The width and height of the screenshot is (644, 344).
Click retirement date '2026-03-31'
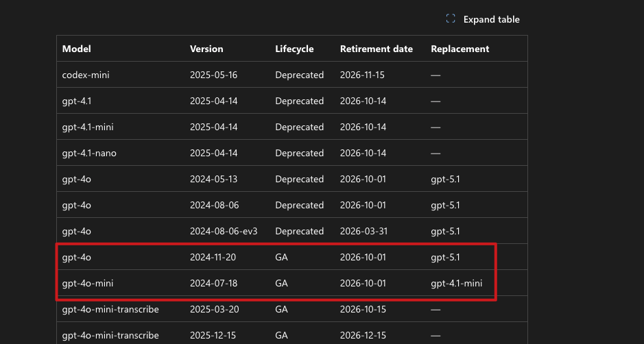point(364,231)
